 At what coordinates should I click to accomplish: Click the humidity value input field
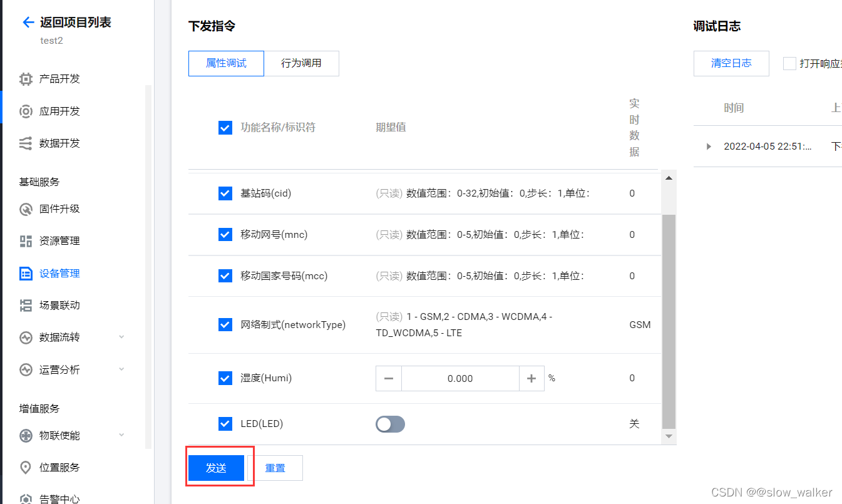460,379
